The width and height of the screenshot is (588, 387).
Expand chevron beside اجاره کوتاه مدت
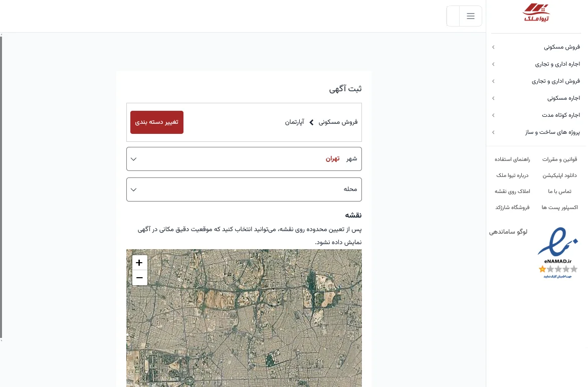[x=493, y=115]
